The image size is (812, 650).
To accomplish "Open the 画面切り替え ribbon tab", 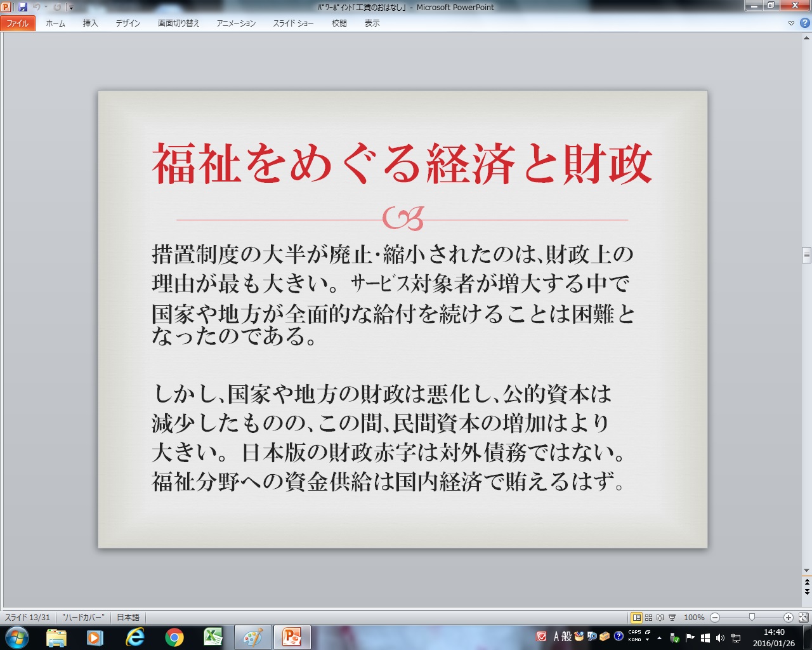I will pos(178,23).
